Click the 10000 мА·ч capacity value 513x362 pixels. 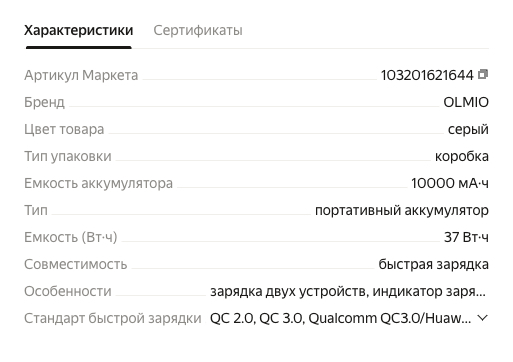click(450, 183)
